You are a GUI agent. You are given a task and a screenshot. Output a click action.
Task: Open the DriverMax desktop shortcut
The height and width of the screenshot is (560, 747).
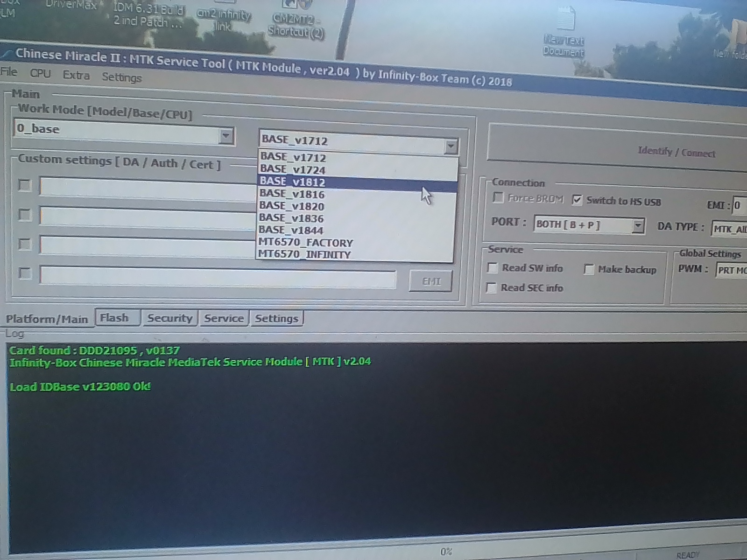click(x=71, y=6)
